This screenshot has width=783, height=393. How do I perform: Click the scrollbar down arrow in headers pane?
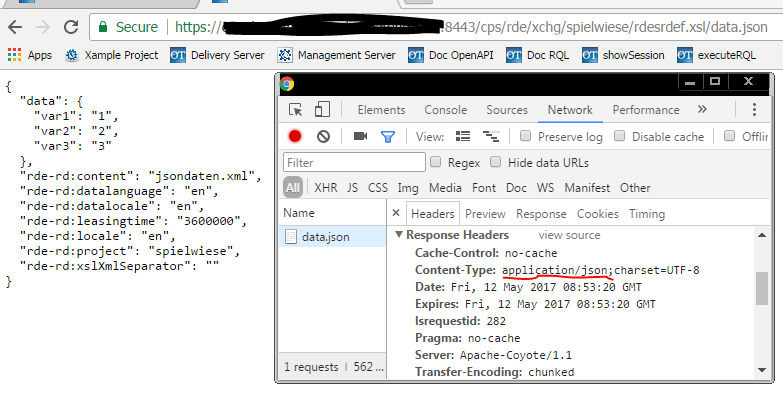[x=762, y=370]
